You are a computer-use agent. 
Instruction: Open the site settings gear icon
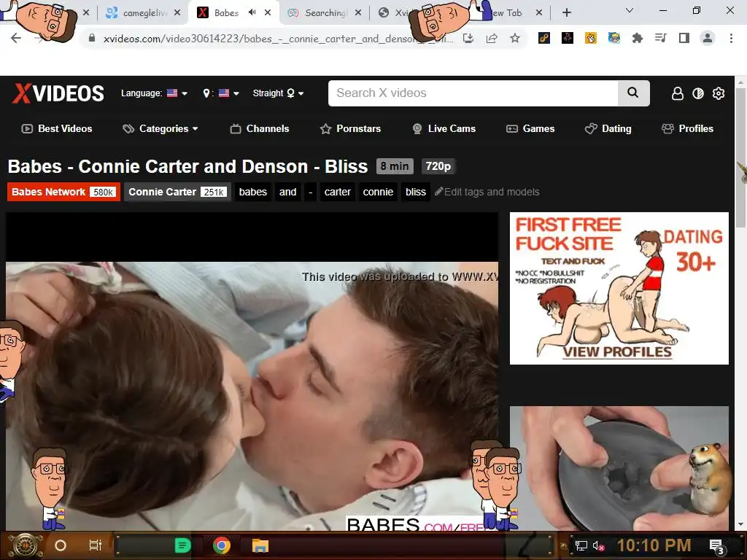point(719,93)
